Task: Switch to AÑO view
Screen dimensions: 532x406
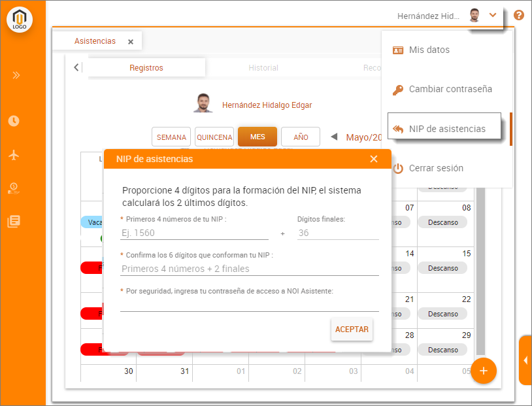Action: click(x=301, y=137)
